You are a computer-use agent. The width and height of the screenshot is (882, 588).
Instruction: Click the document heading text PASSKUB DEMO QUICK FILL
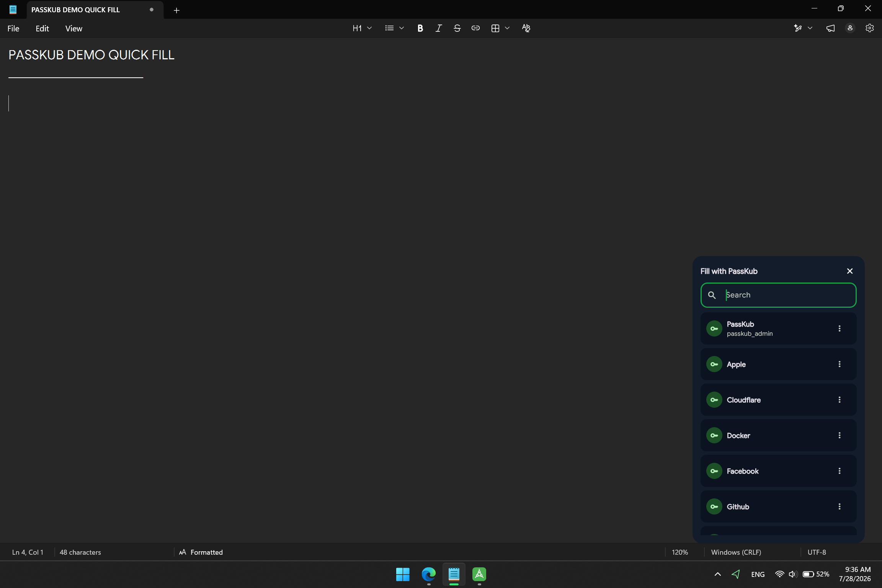91,55
